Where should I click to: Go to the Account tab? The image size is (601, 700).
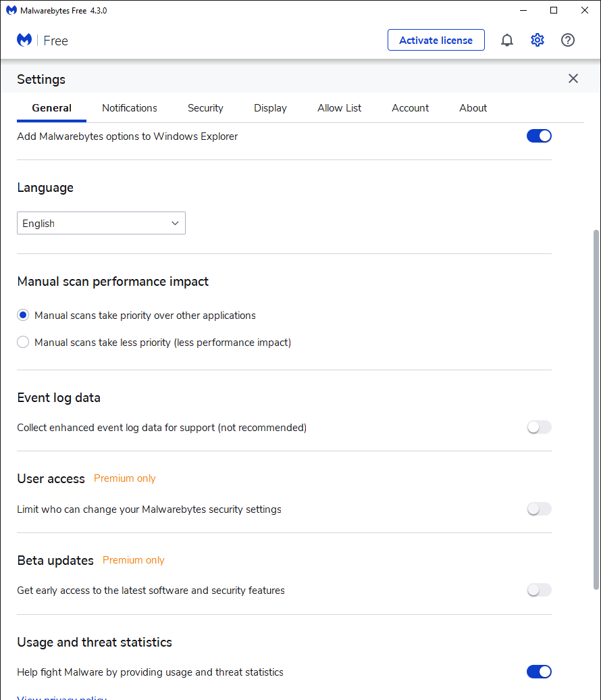click(x=411, y=108)
